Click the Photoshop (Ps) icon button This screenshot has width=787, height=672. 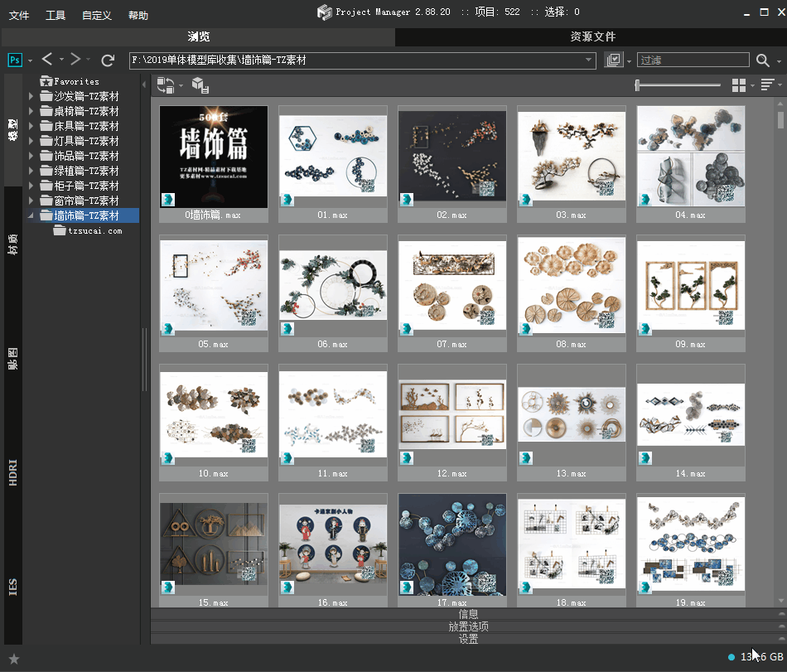tap(15, 60)
